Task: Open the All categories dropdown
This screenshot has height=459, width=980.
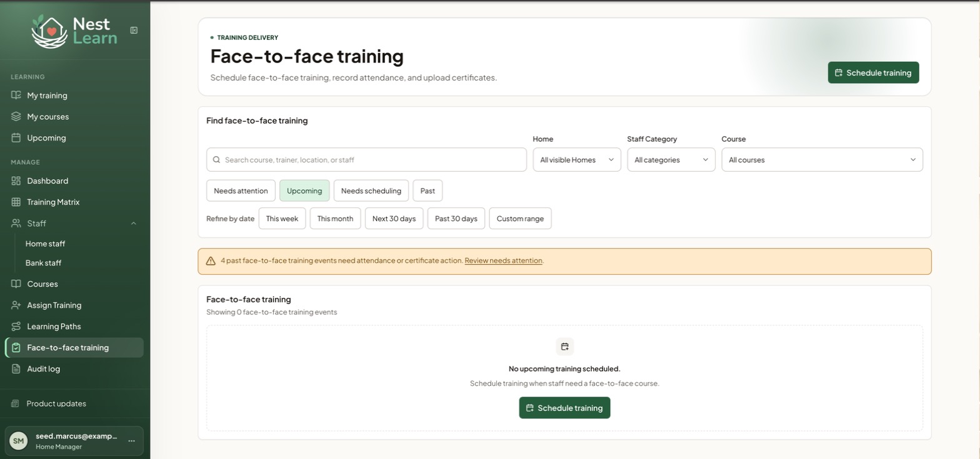Action: (x=671, y=160)
